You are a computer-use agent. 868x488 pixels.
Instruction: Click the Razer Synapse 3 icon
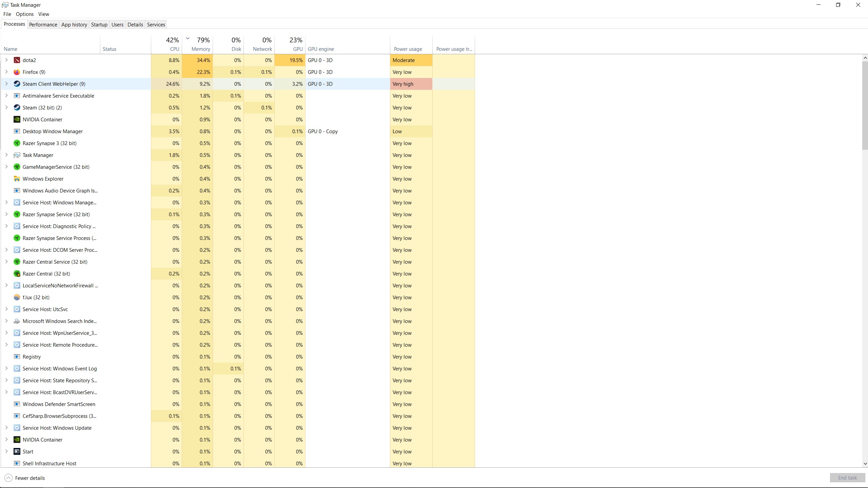(17, 143)
